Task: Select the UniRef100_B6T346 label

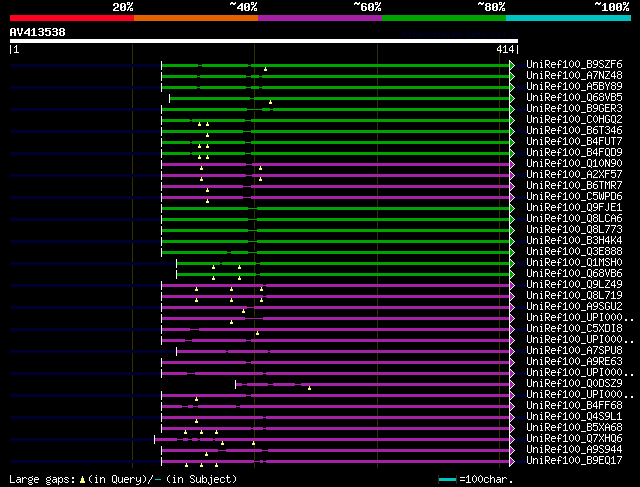Action: (574, 131)
